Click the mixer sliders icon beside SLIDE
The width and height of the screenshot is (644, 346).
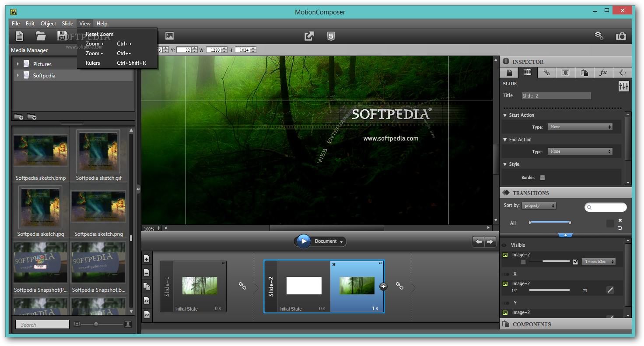pos(624,86)
